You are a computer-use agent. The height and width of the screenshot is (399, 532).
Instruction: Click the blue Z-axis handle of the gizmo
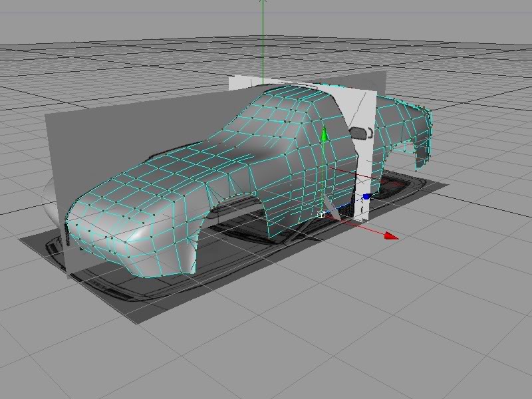366,196
